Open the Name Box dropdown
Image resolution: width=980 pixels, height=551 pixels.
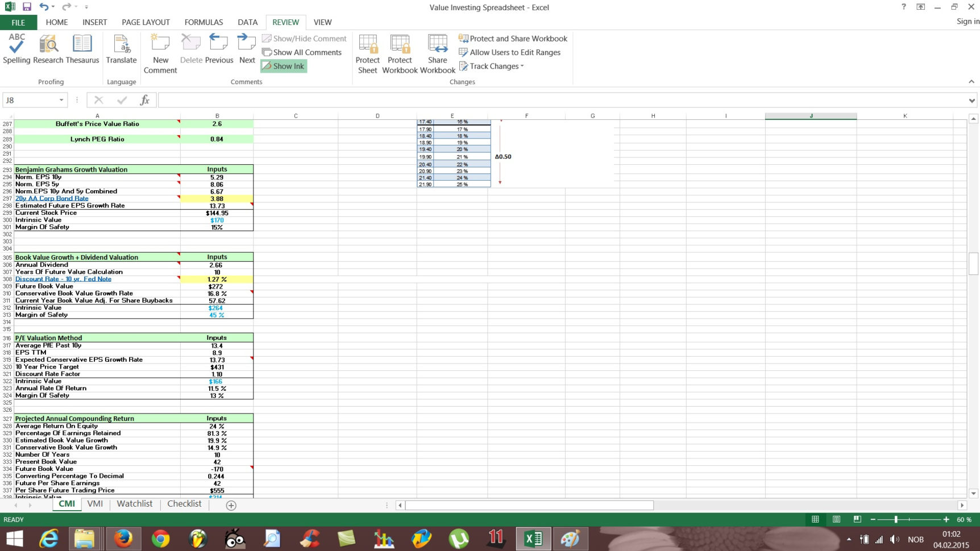62,100
